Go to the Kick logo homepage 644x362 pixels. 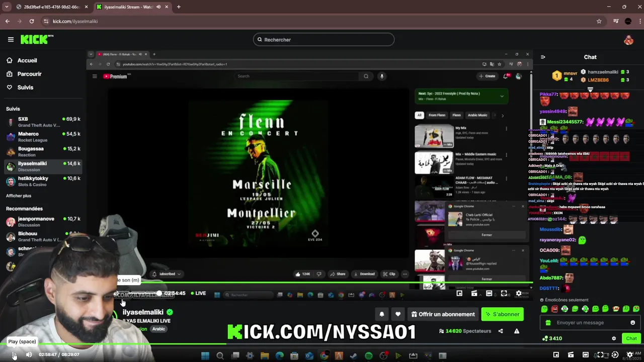tap(36, 39)
